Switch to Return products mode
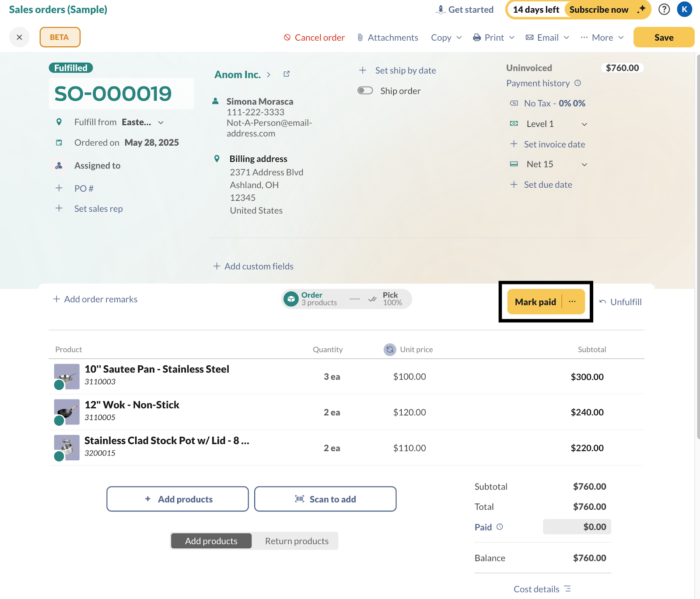 (x=296, y=541)
